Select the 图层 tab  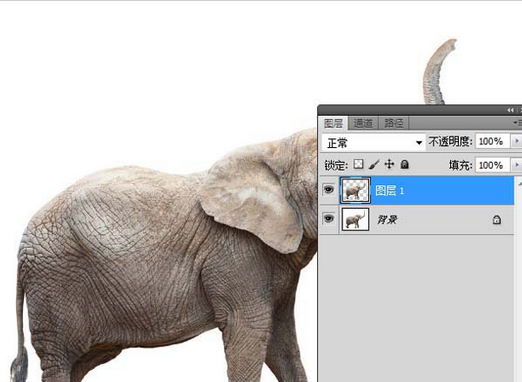[333, 123]
